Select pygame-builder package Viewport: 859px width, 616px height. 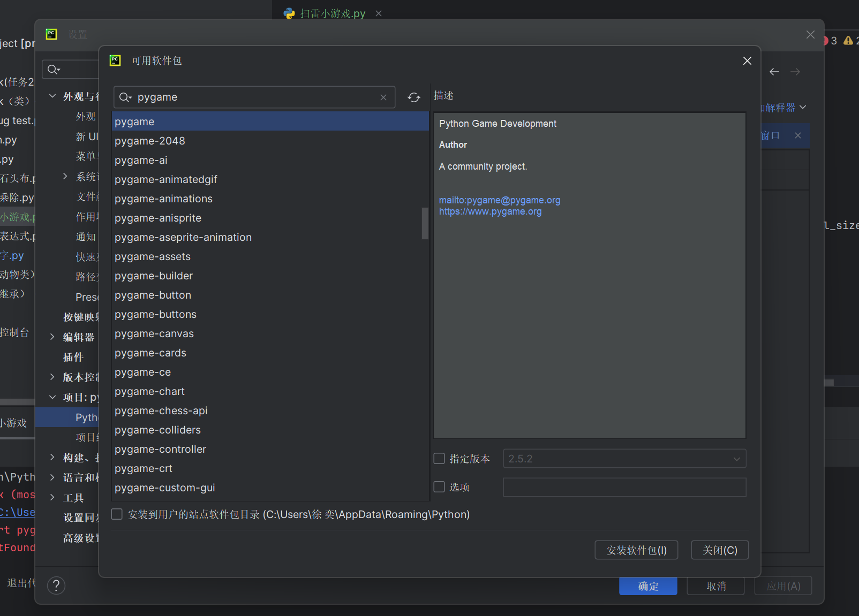tap(270, 276)
